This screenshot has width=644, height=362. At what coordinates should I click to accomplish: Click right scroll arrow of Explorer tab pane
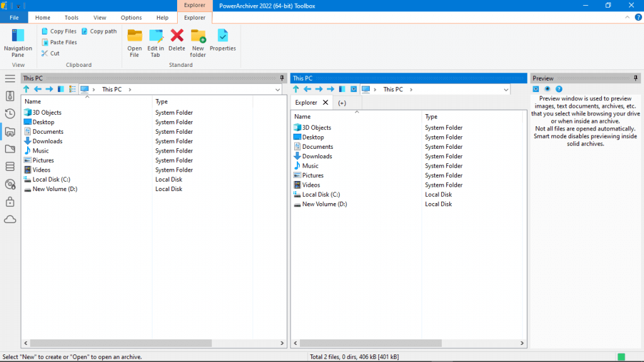pos(522,343)
